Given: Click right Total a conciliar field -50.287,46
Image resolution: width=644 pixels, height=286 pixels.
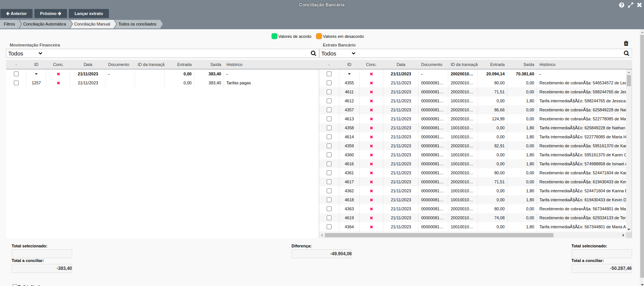Looking at the screenshot, I should pos(601,268).
